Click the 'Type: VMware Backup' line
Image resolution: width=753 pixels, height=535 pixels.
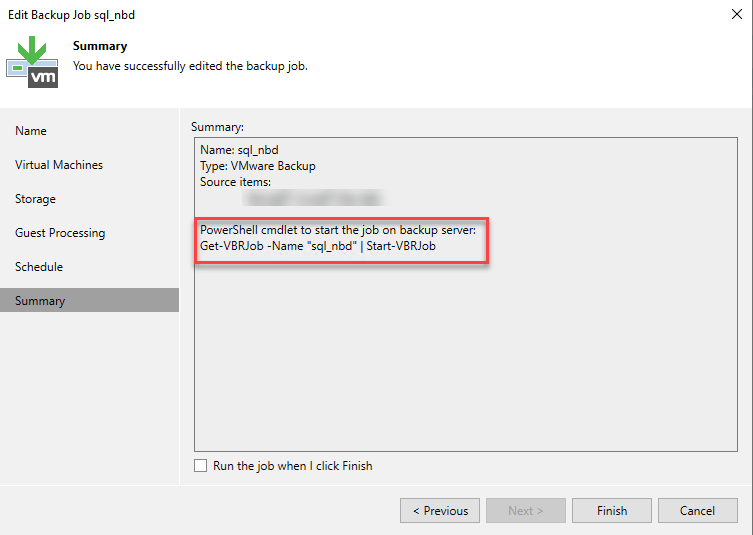tap(258, 166)
